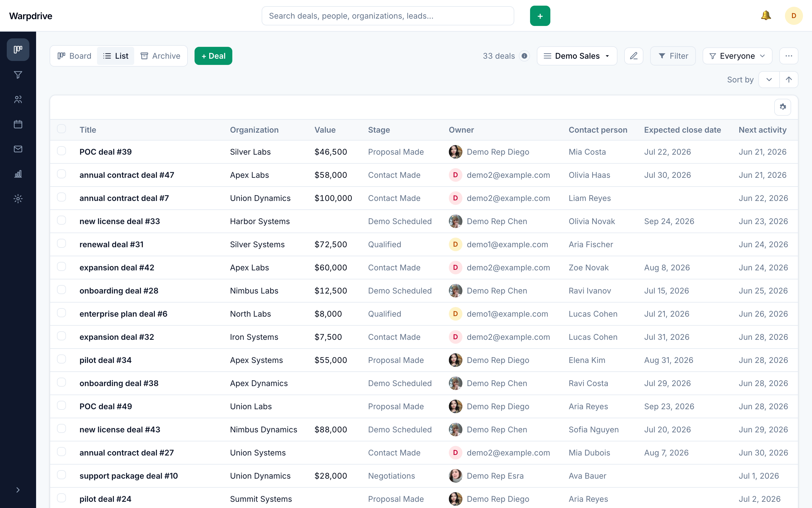Toggle the select all deals header checkbox
This screenshot has width=812, height=508.
coord(61,129)
